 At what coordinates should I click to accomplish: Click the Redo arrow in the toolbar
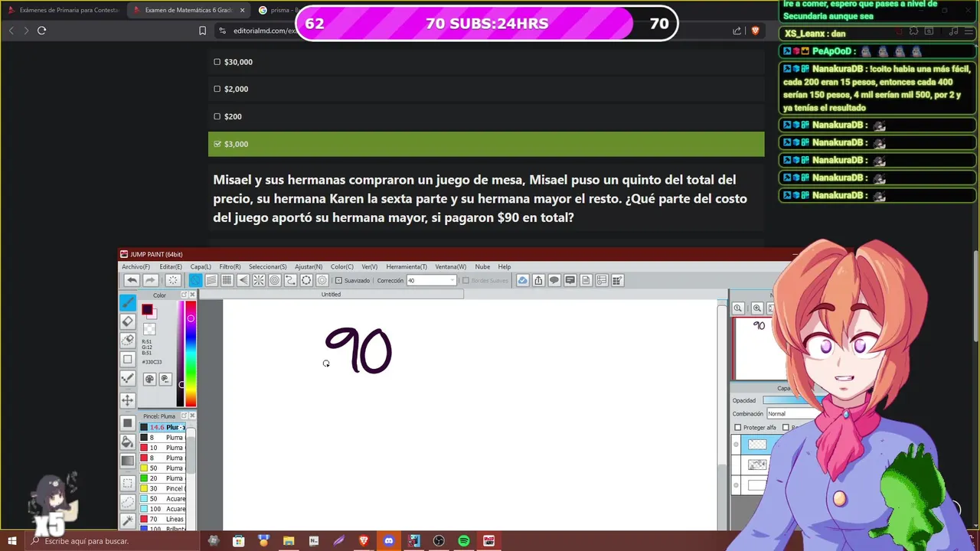click(x=151, y=281)
